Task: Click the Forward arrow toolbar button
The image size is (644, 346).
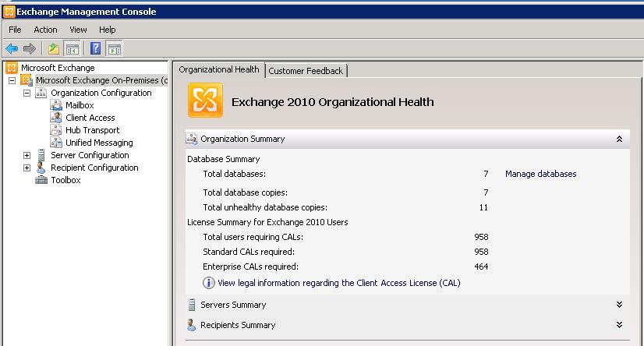Action: (x=29, y=49)
